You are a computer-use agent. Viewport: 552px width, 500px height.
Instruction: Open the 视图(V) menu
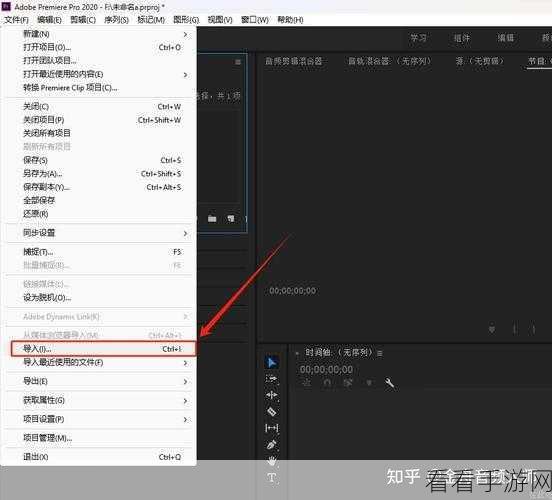(220, 20)
